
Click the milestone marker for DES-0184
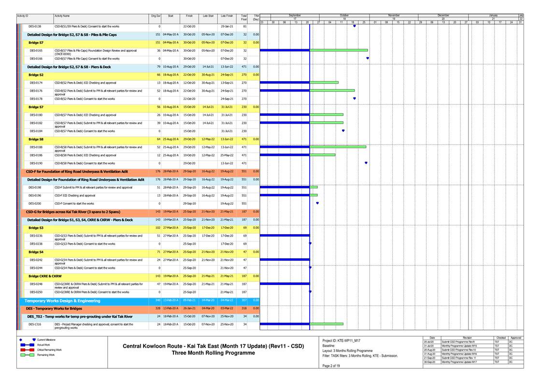click(343, 131)
